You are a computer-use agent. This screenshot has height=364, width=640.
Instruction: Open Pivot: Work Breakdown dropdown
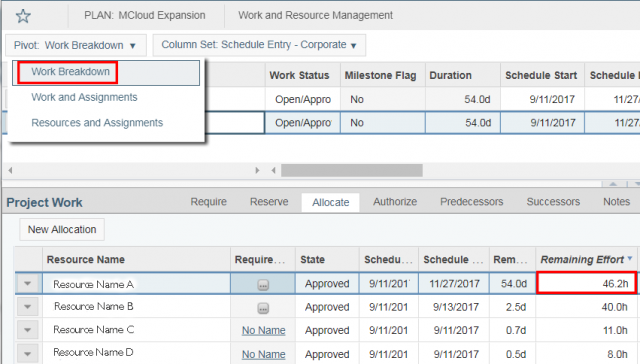(76, 45)
